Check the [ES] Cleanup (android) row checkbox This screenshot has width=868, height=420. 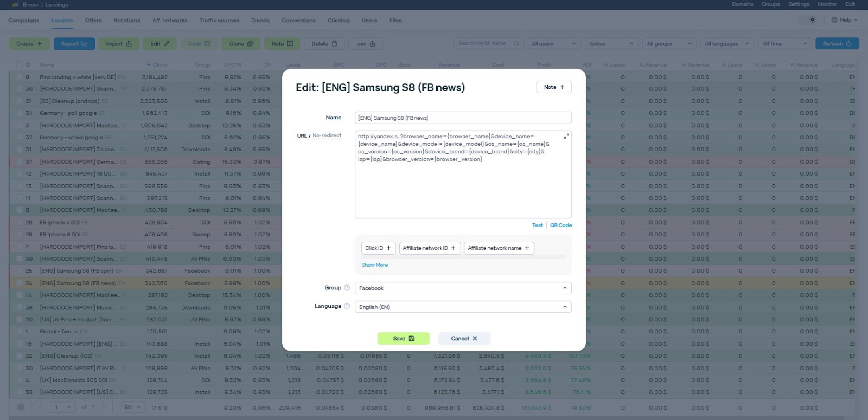(19, 101)
